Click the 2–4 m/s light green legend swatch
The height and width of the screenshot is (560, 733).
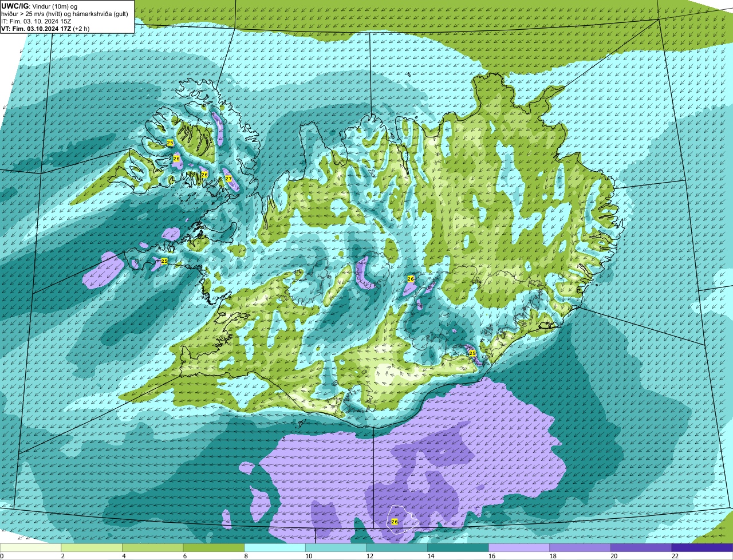click(92, 548)
